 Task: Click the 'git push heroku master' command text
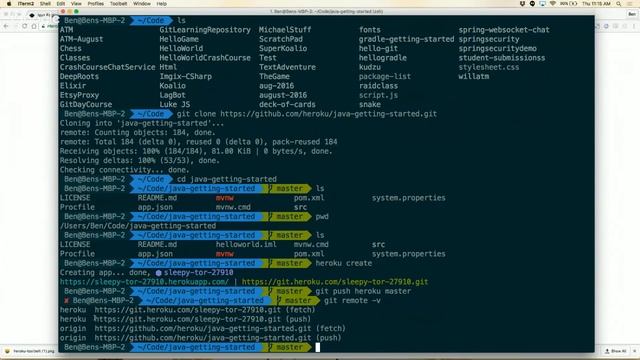(363, 291)
